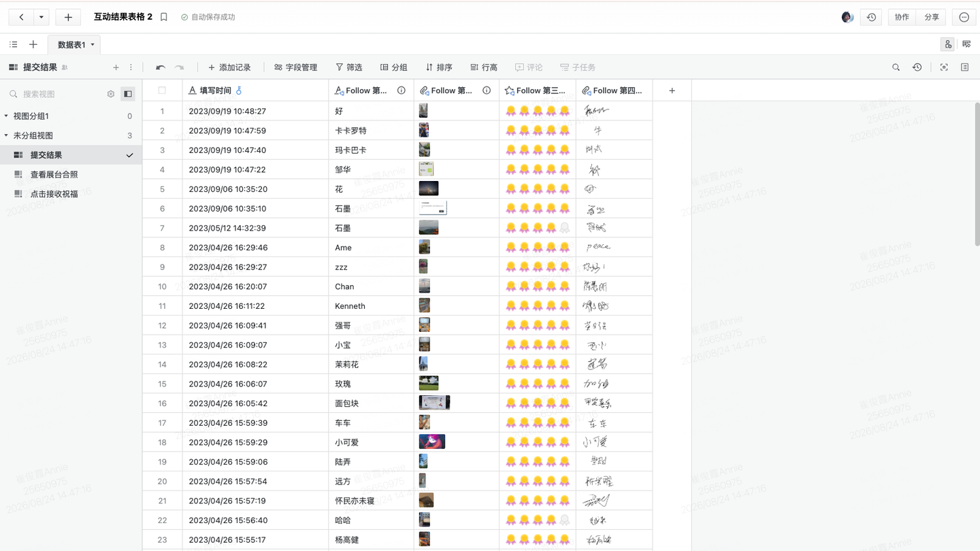Open the 数据表1 tab dropdown arrow
980x551 pixels.
point(93,45)
